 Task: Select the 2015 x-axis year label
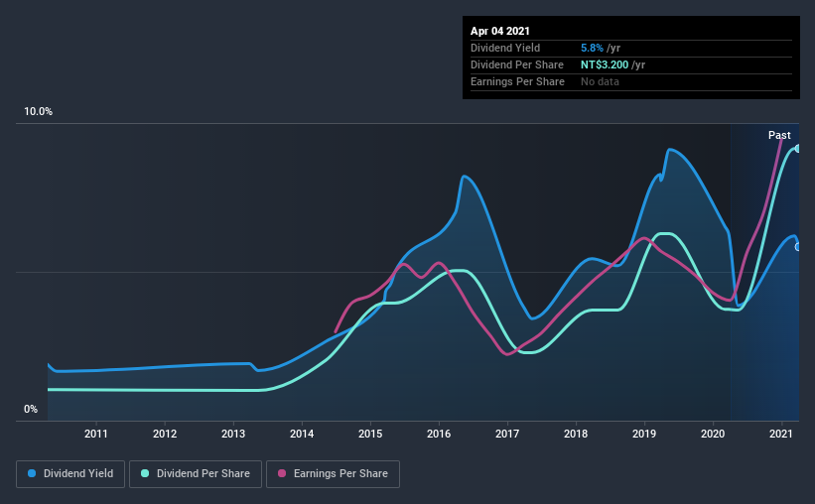370,434
